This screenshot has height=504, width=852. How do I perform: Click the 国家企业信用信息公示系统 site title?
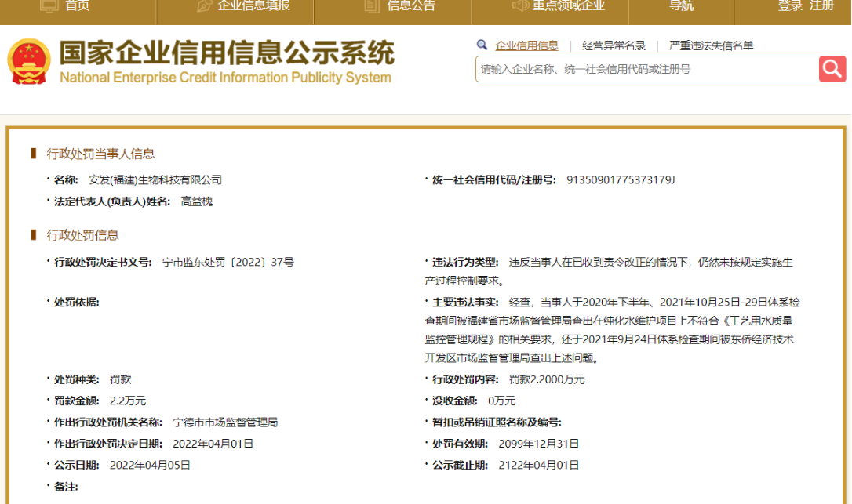pyautogui.click(x=227, y=53)
